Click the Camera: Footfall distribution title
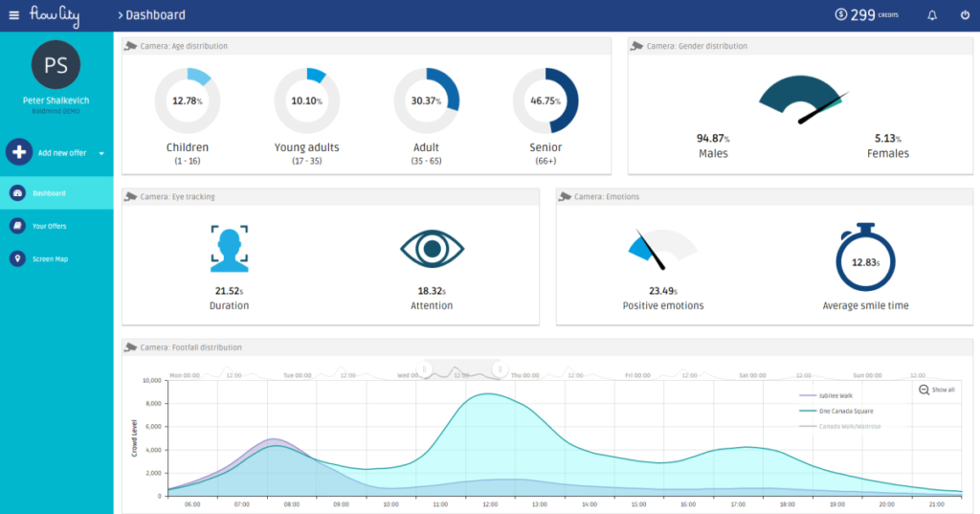This screenshot has height=514, width=980. (190, 347)
